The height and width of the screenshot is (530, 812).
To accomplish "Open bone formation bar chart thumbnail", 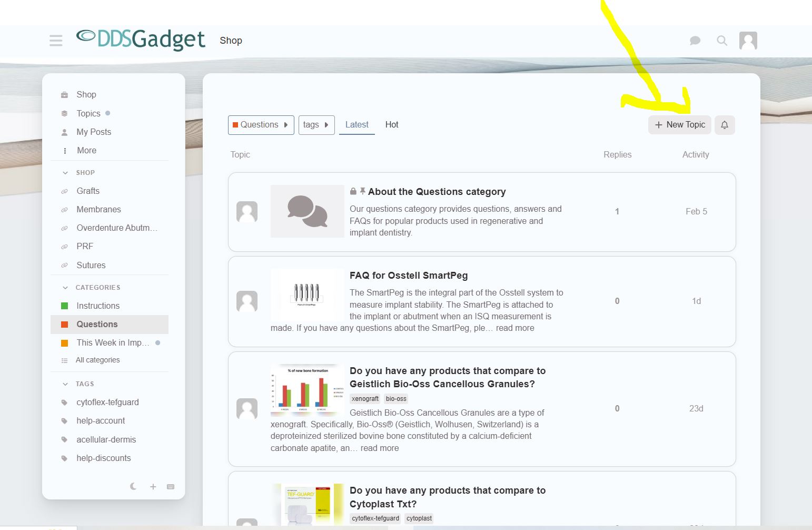I will click(x=308, y=390).
